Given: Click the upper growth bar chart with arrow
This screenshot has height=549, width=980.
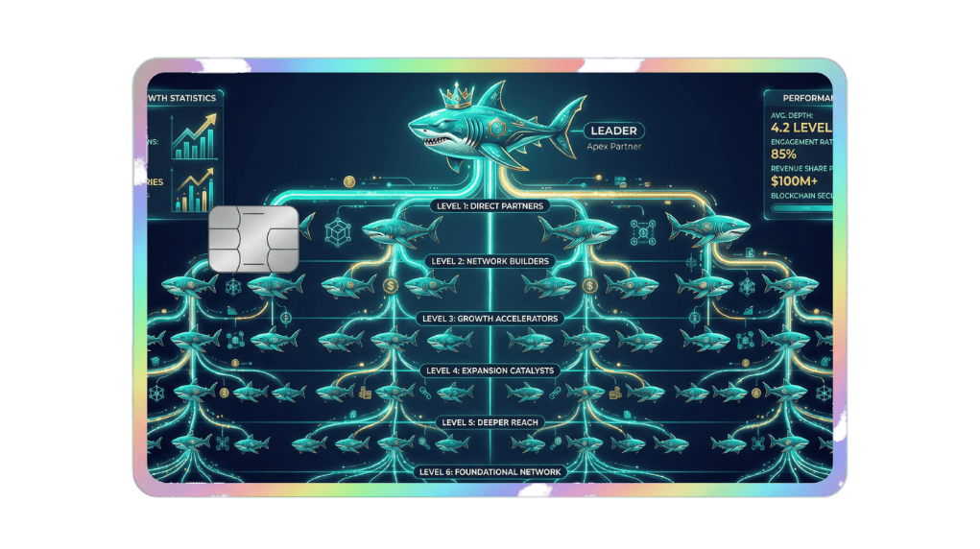Looking at the screenshot, I should (x=195, y=136).
